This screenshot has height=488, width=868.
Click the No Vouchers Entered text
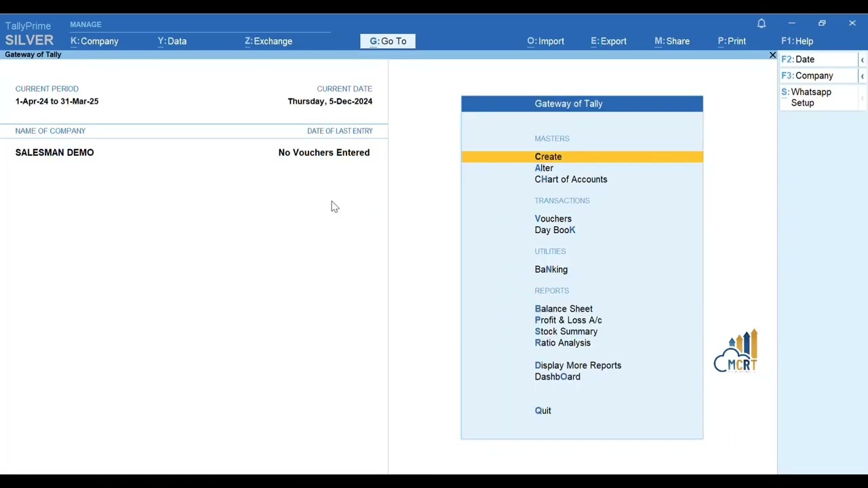pos(324,152)
